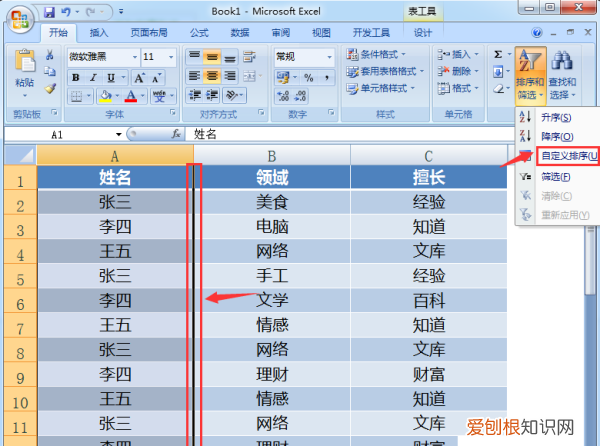
Task: Select column B header
Action: pos(272,156)
